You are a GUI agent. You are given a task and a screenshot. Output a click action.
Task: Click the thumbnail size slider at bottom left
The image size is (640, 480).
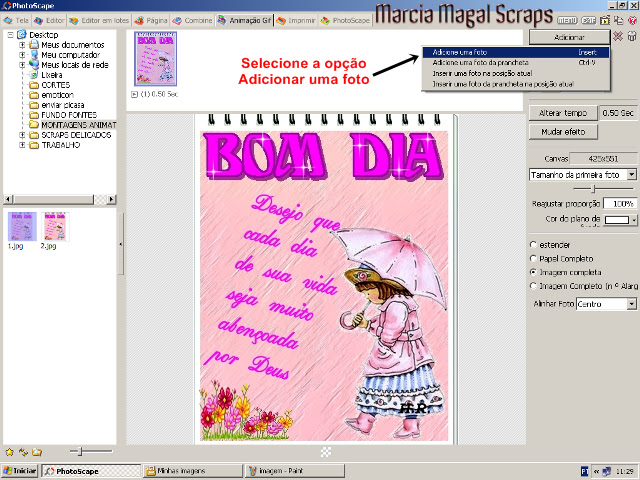(x=80, y=451)
